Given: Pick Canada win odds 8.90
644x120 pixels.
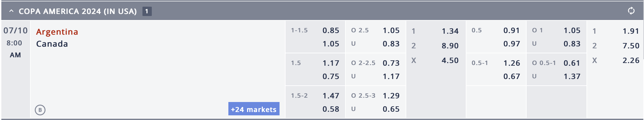Looking at the screenshot, I should 450,46.
